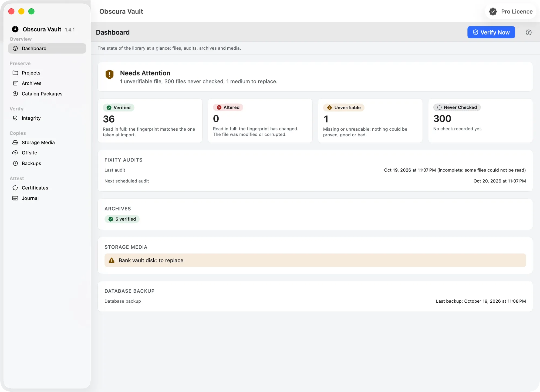Click the green Verified checkmark badge icon
Image resolution: width=540 pixels, height=392 pixels.
pyautogui.click(x=109, y=107)
